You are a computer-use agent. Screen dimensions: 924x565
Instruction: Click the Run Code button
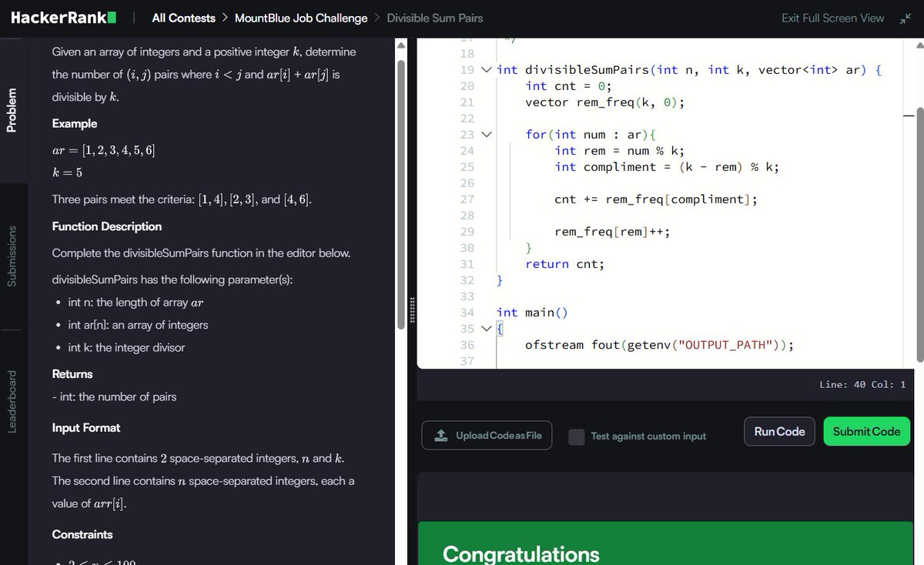(x=779, y=431)
